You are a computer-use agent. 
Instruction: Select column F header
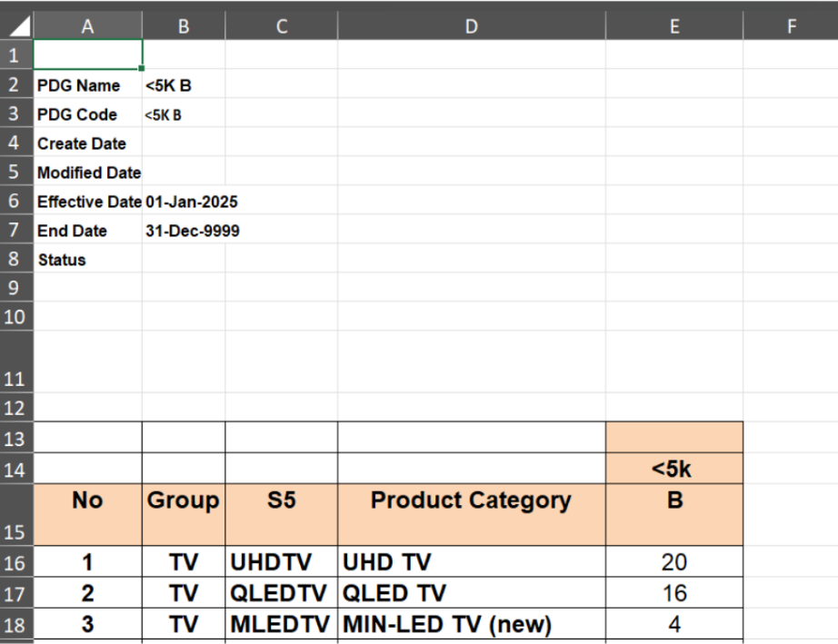[790, 26]
